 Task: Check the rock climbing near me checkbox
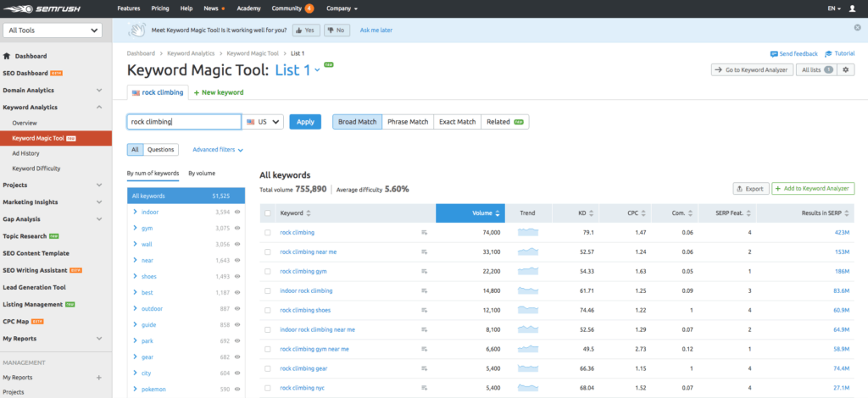coord(268,252)
